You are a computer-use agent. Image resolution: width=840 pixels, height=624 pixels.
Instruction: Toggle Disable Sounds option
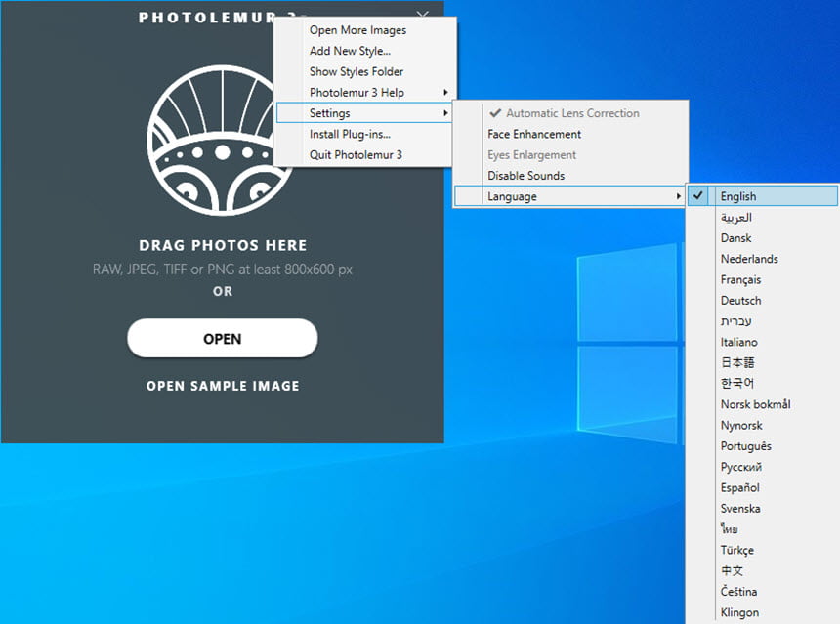click(570, 176)
